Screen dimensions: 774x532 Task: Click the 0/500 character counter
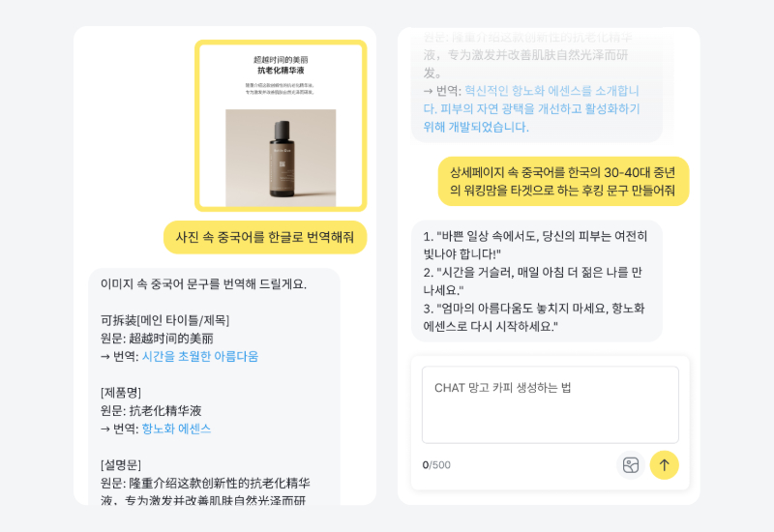(436, 465)
